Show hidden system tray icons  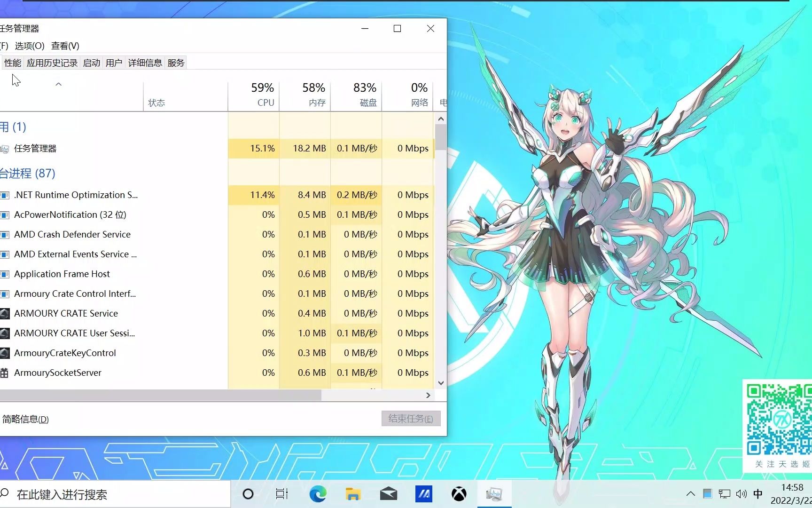tap(690, 494)
